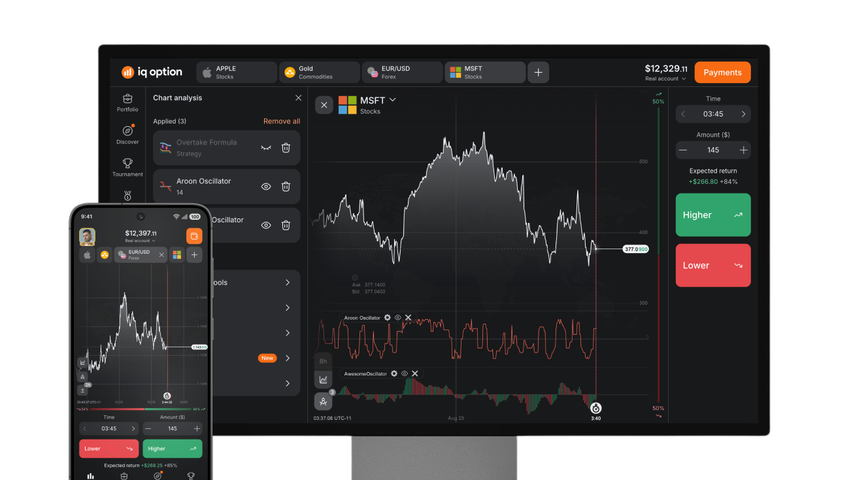The height and width of the screenshot is (480, 868).
Task: Switch to the APPLE Stocks tab
Action: click(x=237, y=73)
